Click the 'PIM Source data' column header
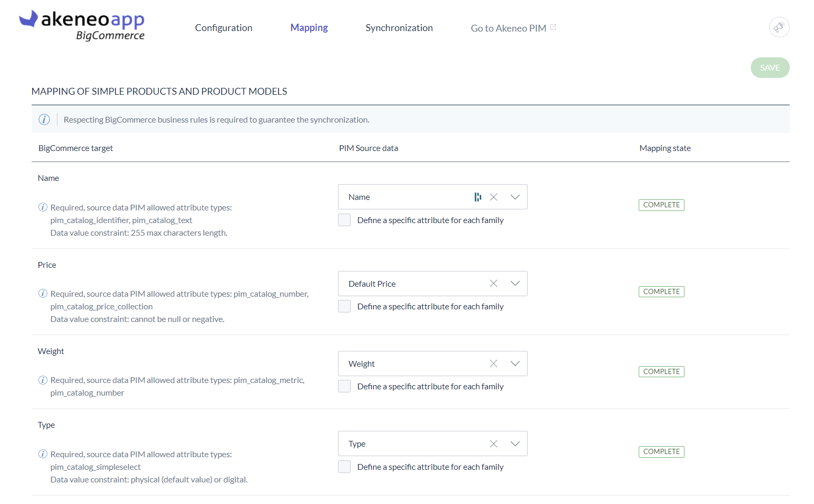 point(369,148)
